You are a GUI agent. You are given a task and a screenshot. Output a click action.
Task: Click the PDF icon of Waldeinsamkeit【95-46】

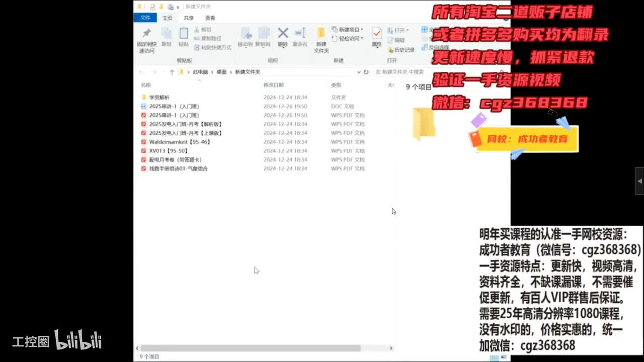point(144,142)
